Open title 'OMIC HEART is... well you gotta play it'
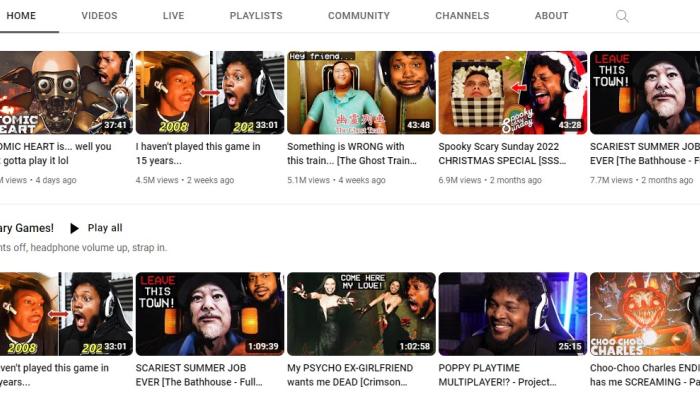Image resolution: width=700 pixels, height=394 pixels. point(55,153)
